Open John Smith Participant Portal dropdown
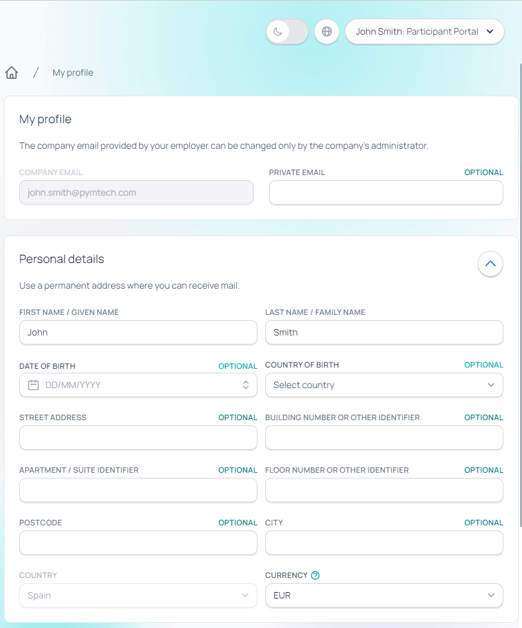 click(424, 31)
